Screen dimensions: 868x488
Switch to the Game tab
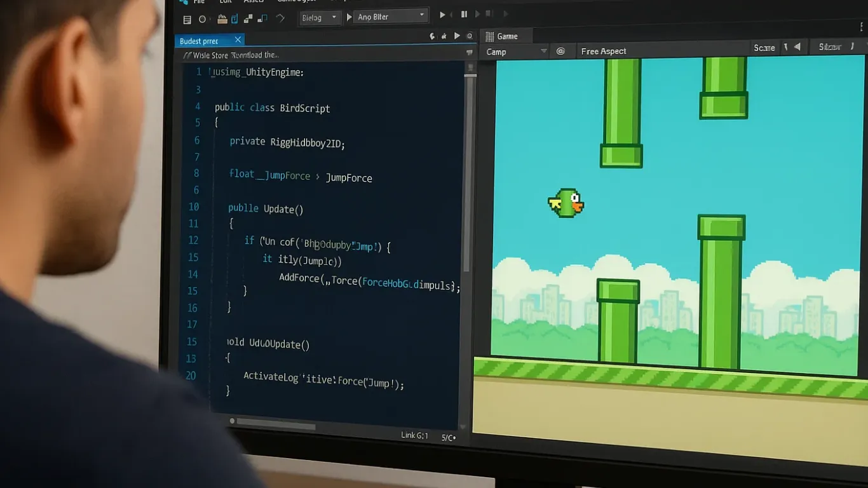(506, 36)
